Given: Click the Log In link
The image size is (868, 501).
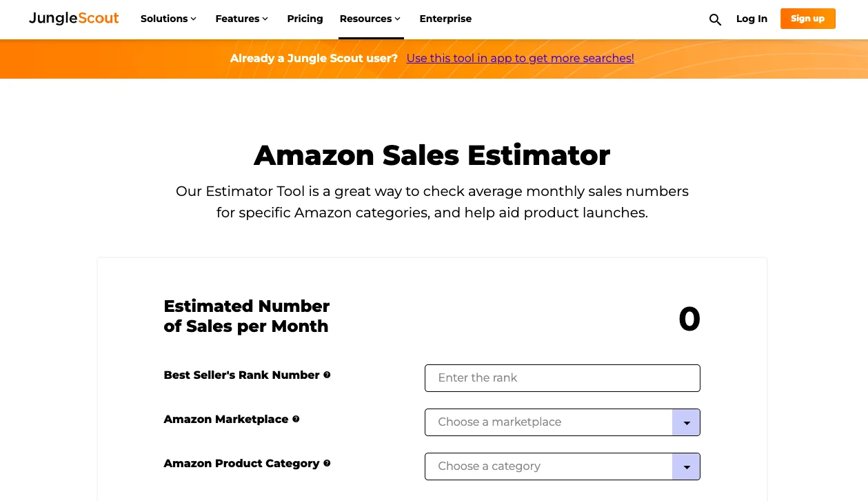Looking at the screenshot, I should coord(751,19).
